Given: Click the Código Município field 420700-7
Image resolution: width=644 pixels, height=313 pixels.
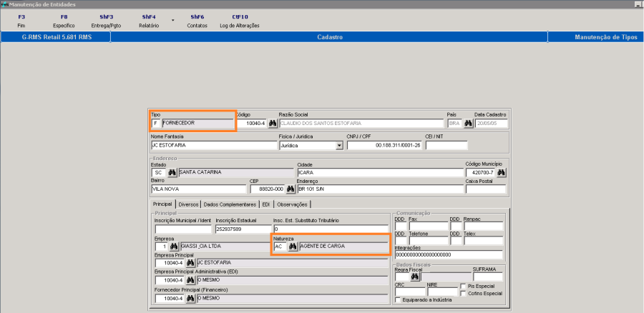Looking at the screenshot, I should pos(481,173).
